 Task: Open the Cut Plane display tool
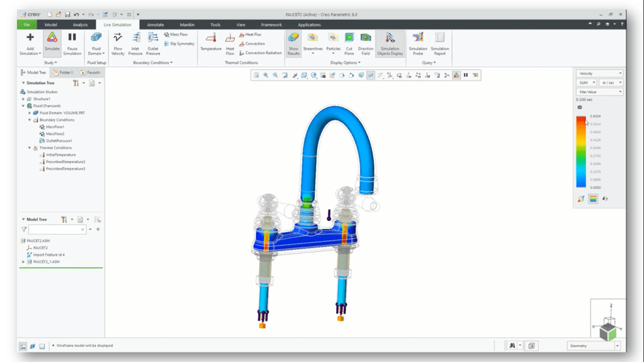point(349,38)
